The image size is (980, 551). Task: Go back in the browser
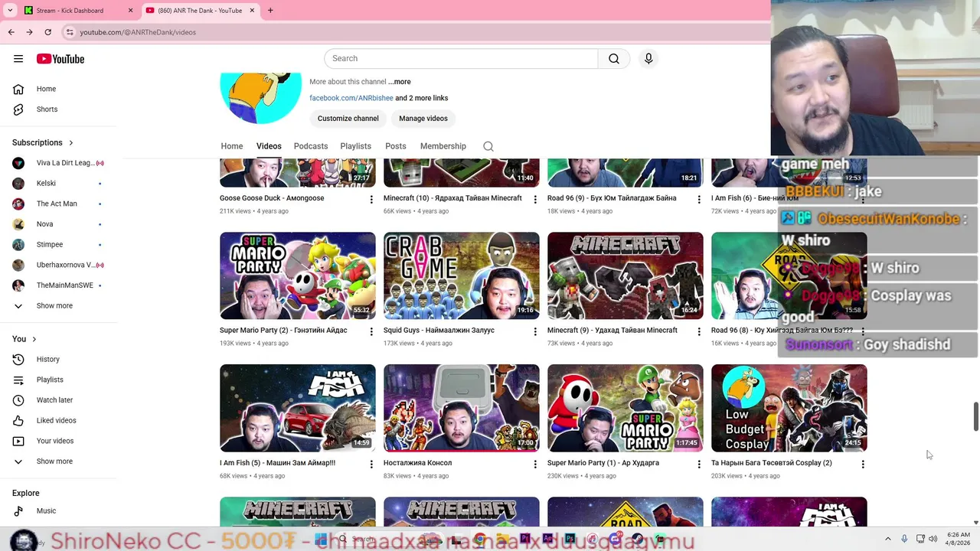pyautogui.click(x=11, y=32)
